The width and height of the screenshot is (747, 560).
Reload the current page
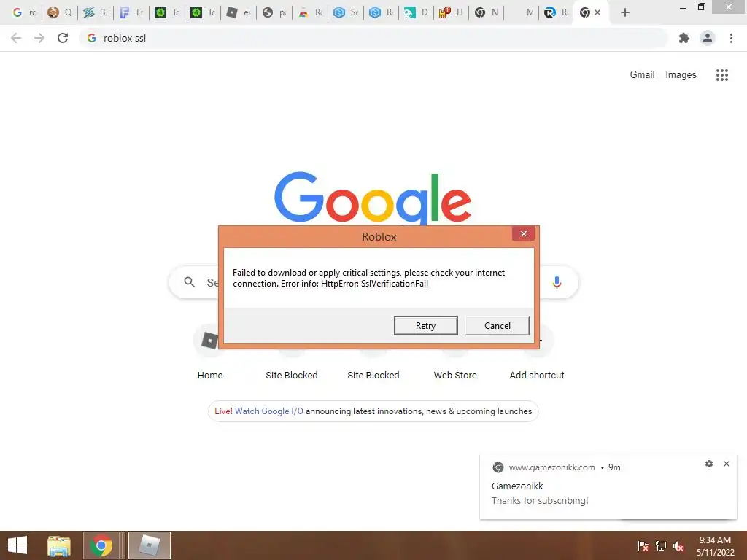click(x=63, y=38)
